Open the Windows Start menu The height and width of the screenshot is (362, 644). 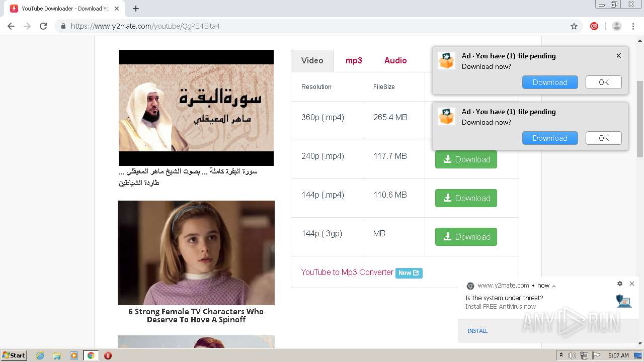[x=14, y=355]
